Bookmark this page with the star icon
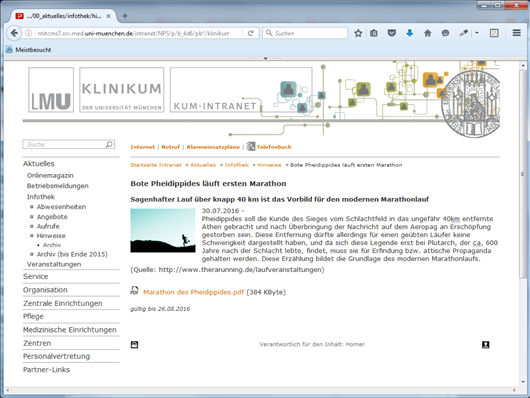 coord(358,33)
